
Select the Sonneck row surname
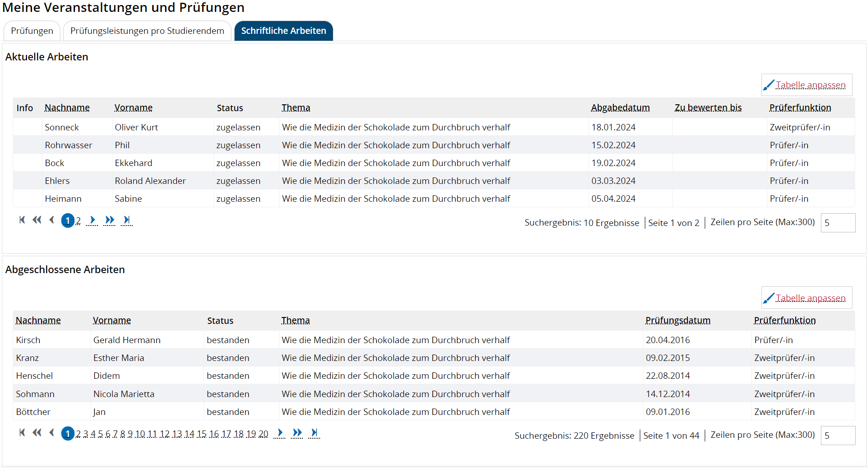(62, 128)
